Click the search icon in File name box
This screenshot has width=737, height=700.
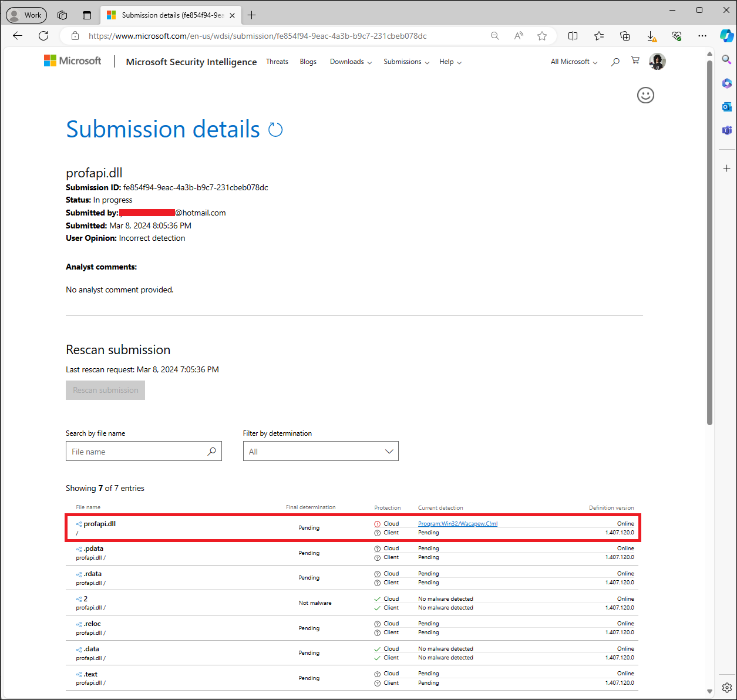(212, 451)
